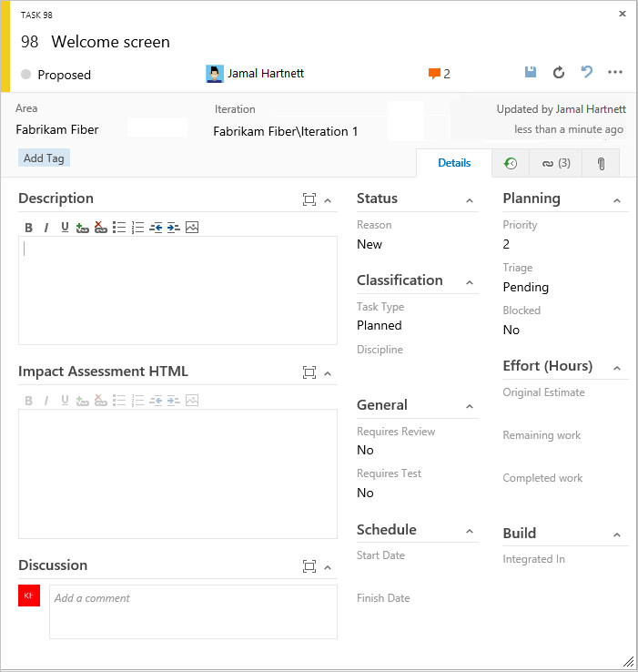This screenshot has height=672, width=638.
Task: Maximize the Impact Assessment HTML section
Action: coord(309,372)
